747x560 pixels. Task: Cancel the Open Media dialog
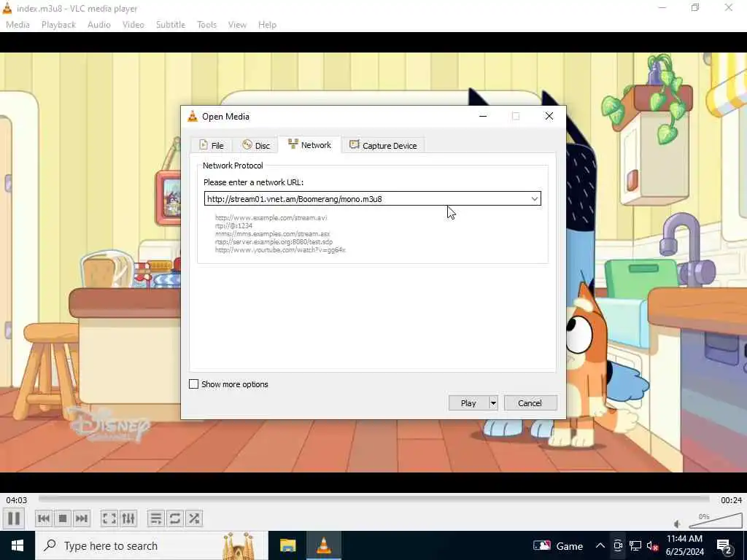coord(530,402)
